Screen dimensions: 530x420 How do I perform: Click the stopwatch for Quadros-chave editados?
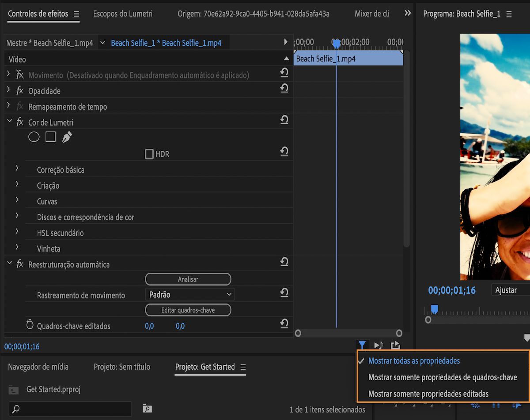pyautogui.click(x=30, y=326)
